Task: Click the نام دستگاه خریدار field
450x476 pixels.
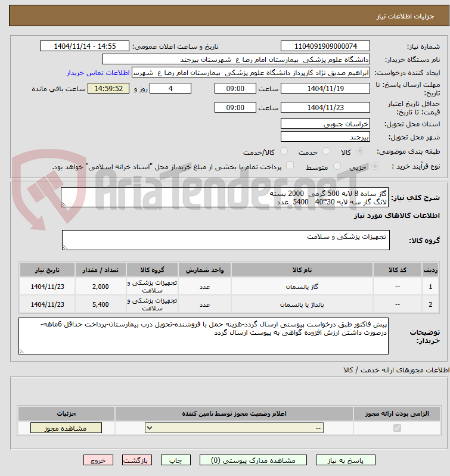Action: click(x=235, y=59)
